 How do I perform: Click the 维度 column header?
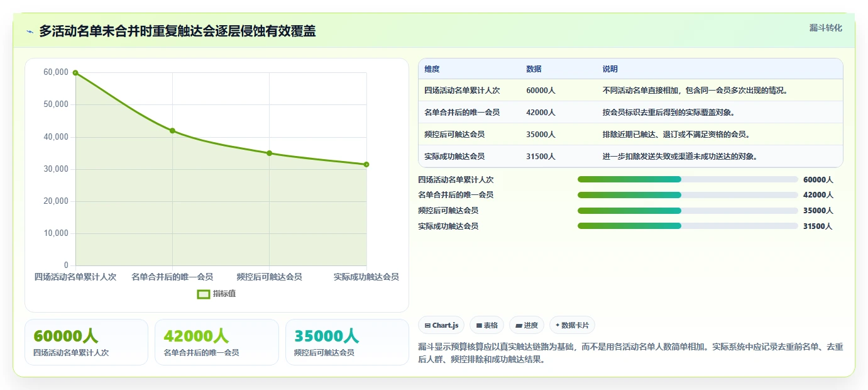coord(432,69)
